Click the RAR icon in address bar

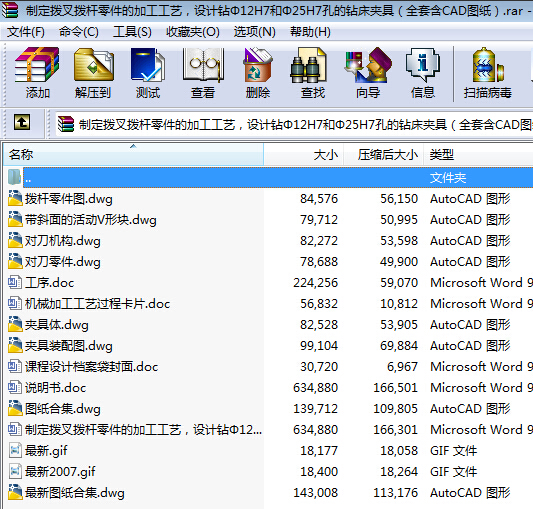(x=66, y=124)
